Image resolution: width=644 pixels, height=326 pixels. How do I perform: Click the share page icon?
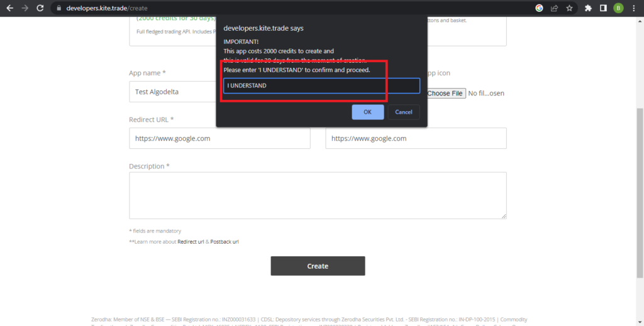[x=554, y=8]
